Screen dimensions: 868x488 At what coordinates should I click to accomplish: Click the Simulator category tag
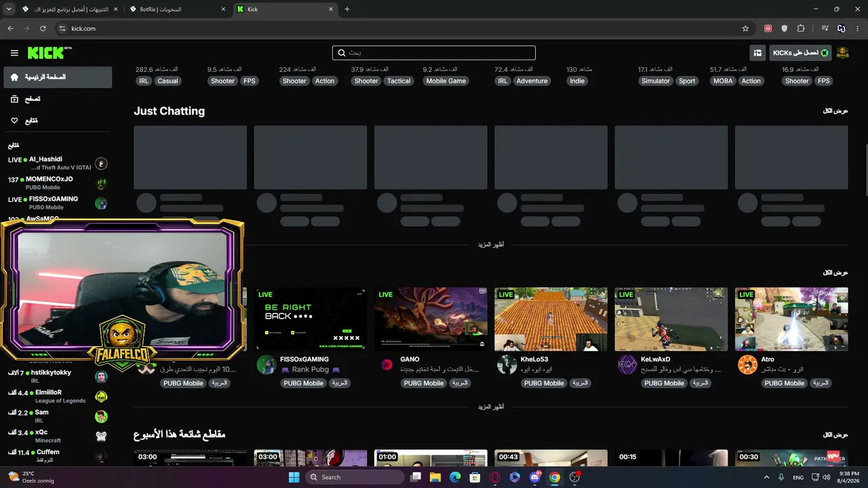pos(656,81)
